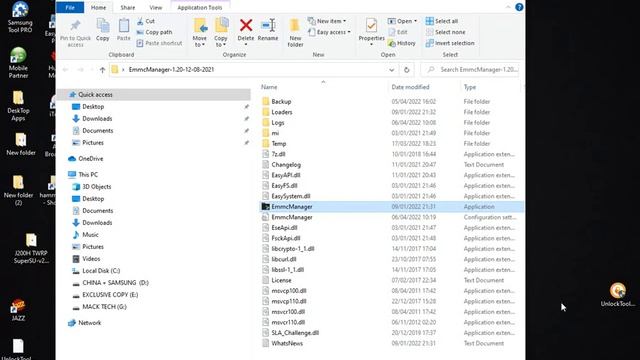This screenshot has width=640, height=360.
Task: Collapse the ribbon with the chevron
Action: [x=508, y=7]
